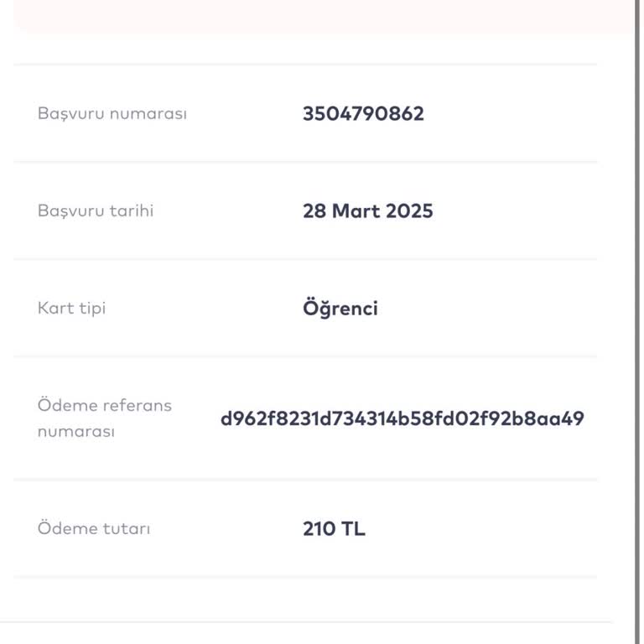Select the application number 3504790862
644x644 pixels.
coord(363,114)
